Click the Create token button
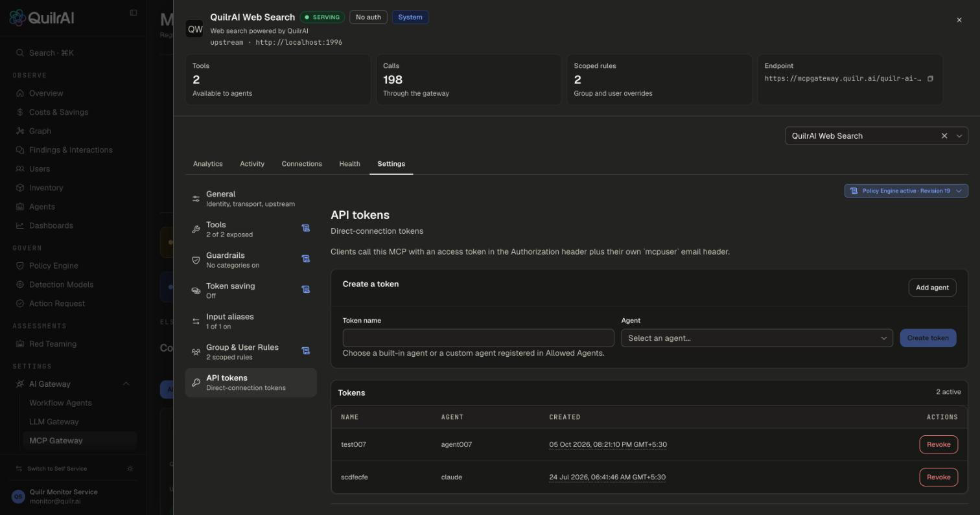The image size is (980, 515). 927,338
